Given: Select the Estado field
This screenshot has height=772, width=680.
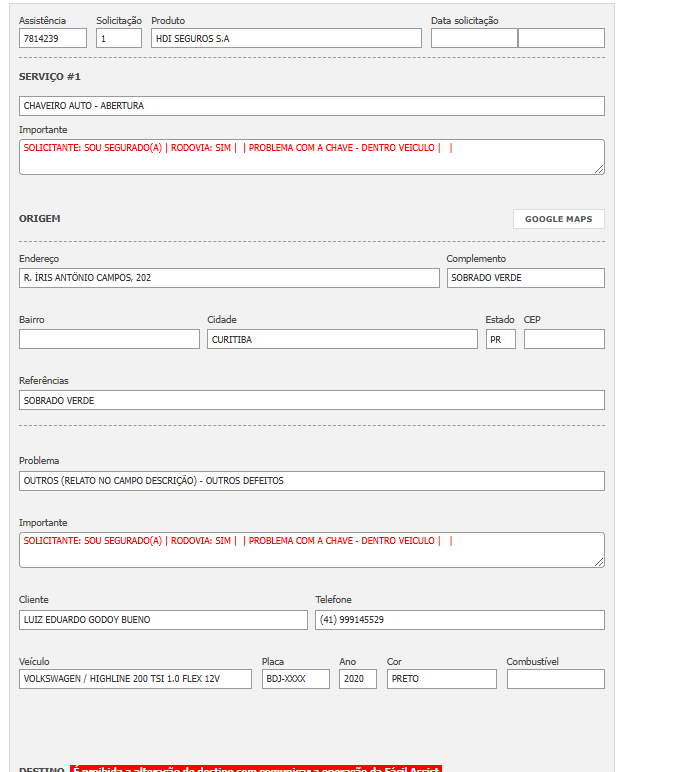Looking at the screenshot, I should (500, 339).
